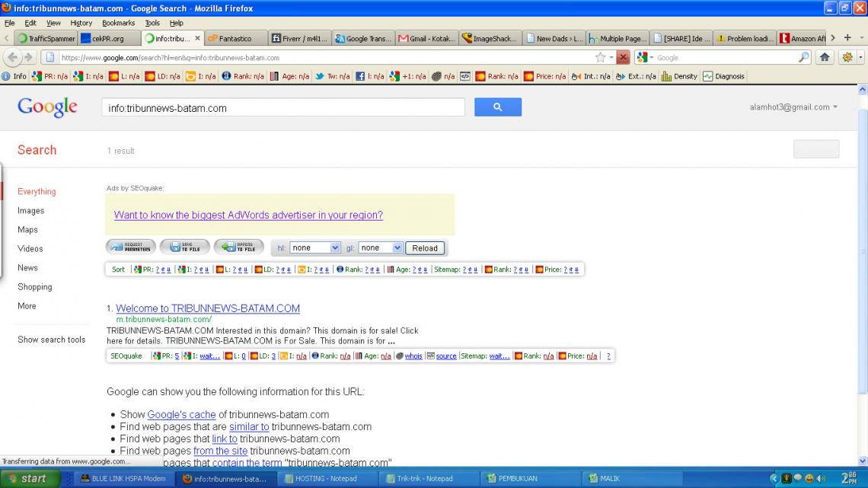Switch to the Gmail - Kotak tab

(427, 38)
